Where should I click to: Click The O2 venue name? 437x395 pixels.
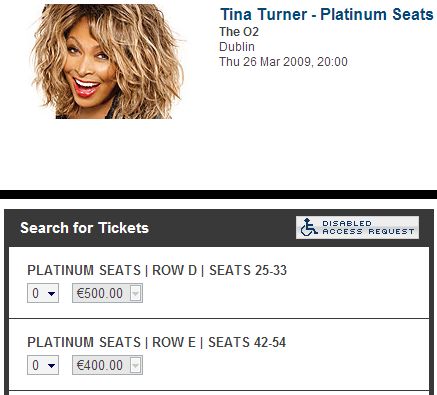coord(239,32)
